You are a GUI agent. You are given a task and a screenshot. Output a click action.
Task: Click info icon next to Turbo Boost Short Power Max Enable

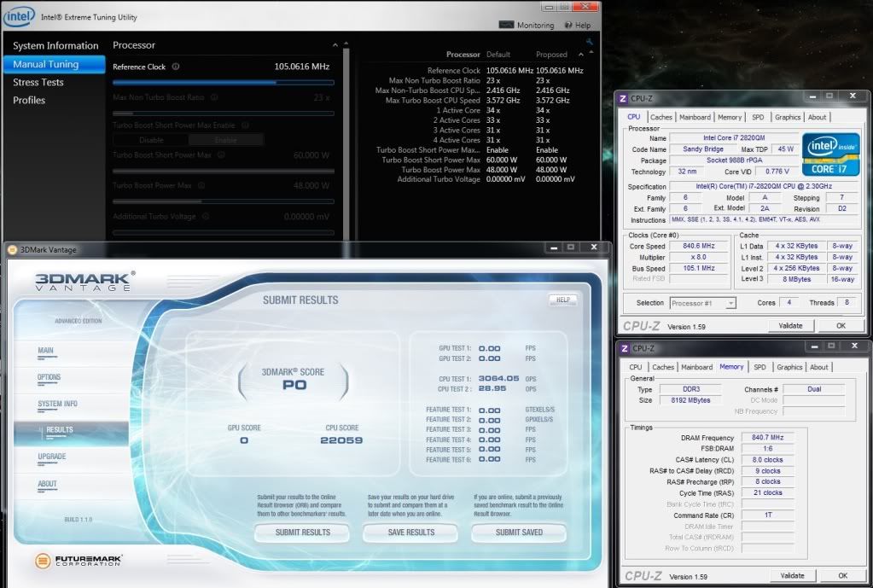tap(245, 125)
